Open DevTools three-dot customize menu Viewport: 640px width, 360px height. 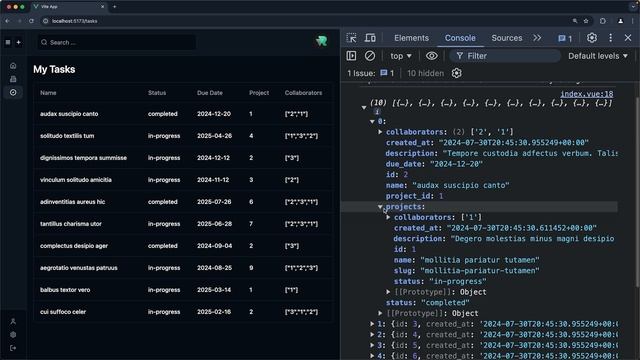[611, 38]
